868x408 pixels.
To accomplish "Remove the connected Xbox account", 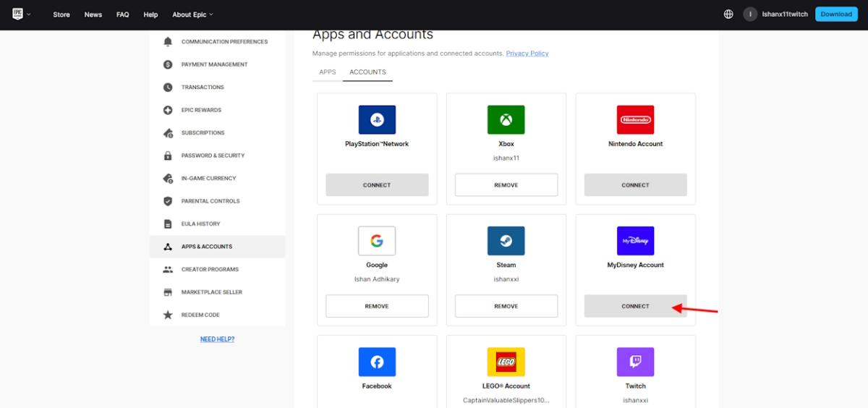I will tap(506, 185).
